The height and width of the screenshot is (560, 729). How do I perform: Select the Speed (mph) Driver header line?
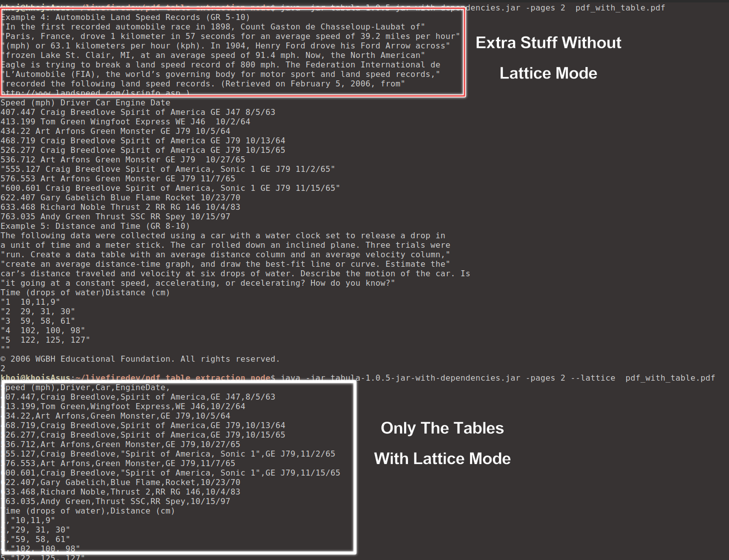85,102
